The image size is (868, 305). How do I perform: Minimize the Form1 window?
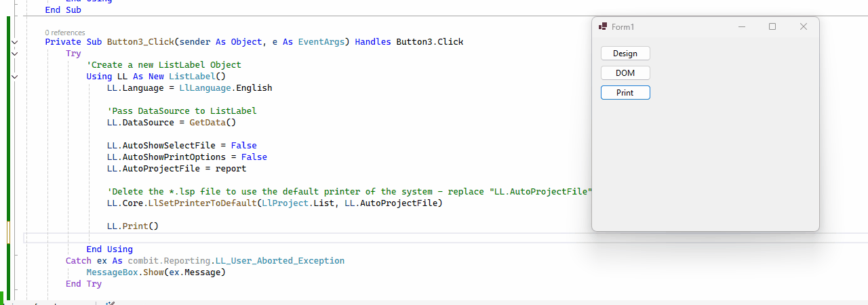pyautogui.click(x=742, y=26)
